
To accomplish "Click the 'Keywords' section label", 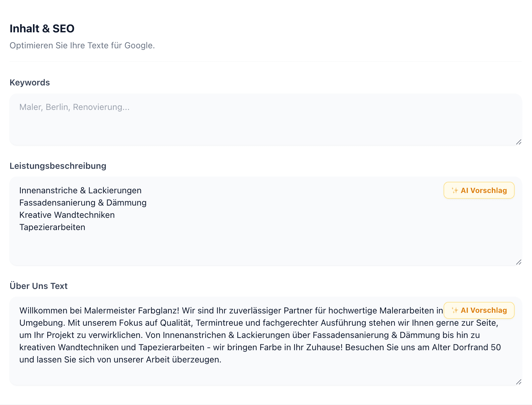I will tap(30, 82).
